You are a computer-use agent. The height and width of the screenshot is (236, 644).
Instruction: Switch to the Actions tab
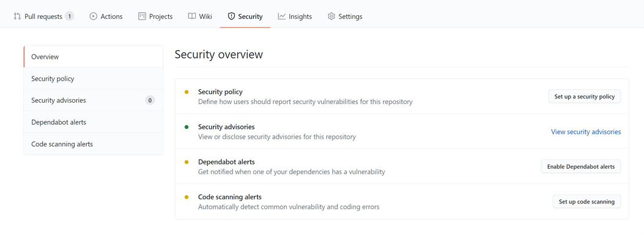pos(106,17)
